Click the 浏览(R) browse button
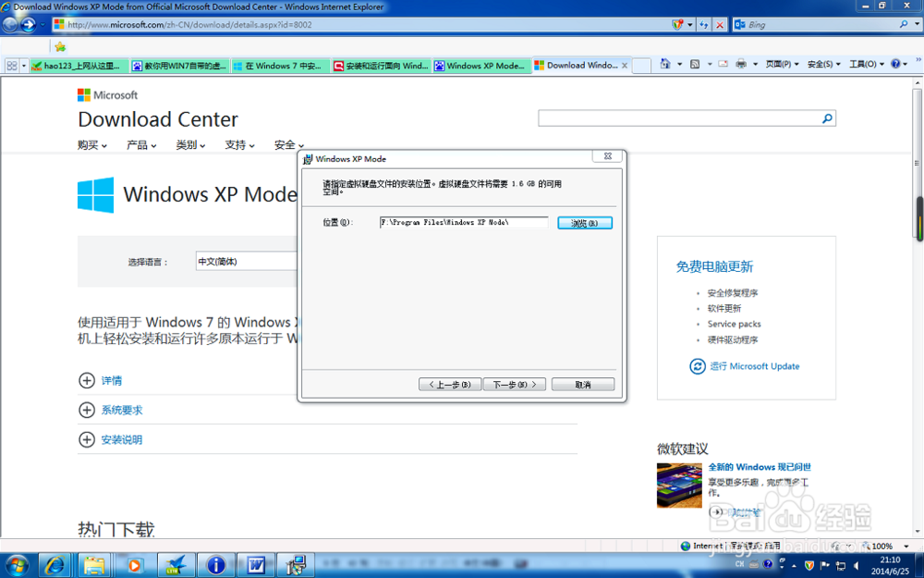The image size is (924, 578). [x=585, y=223]
